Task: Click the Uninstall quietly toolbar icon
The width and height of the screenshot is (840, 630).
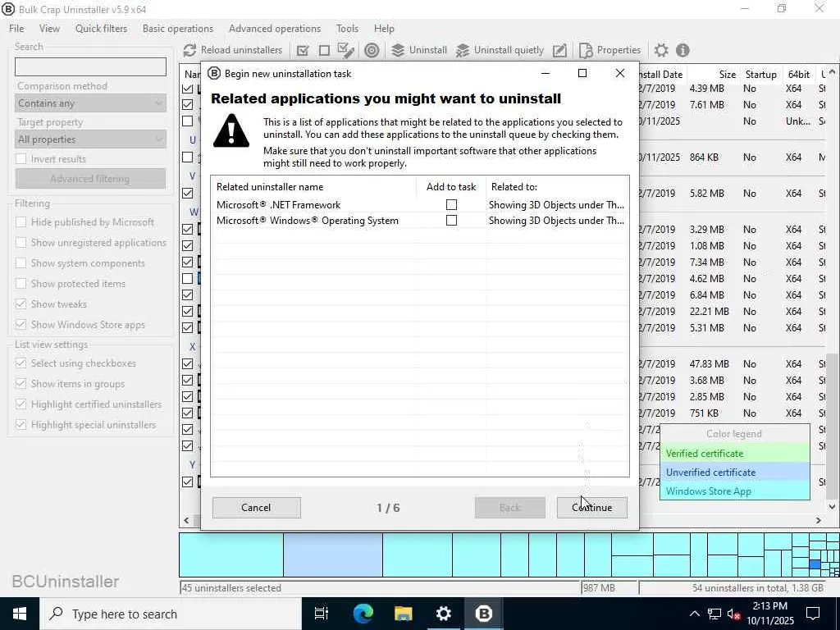Action: [x=463, y=50]
